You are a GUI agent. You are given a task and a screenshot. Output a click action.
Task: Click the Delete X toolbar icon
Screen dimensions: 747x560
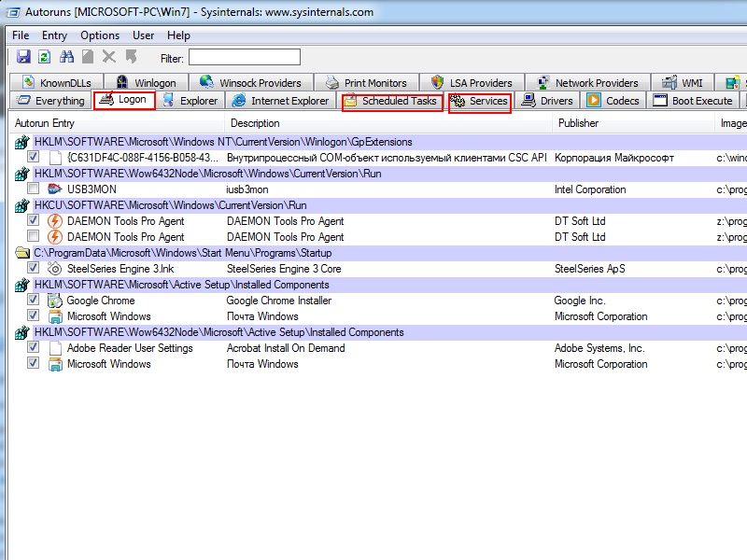click(x=109, y=57)
